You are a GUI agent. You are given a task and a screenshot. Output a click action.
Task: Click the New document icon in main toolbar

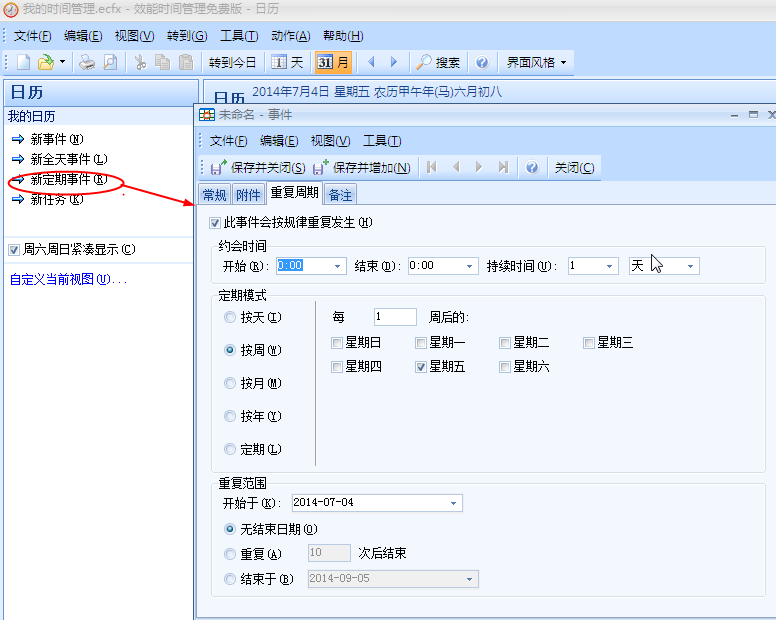click(x=24, y=62)
